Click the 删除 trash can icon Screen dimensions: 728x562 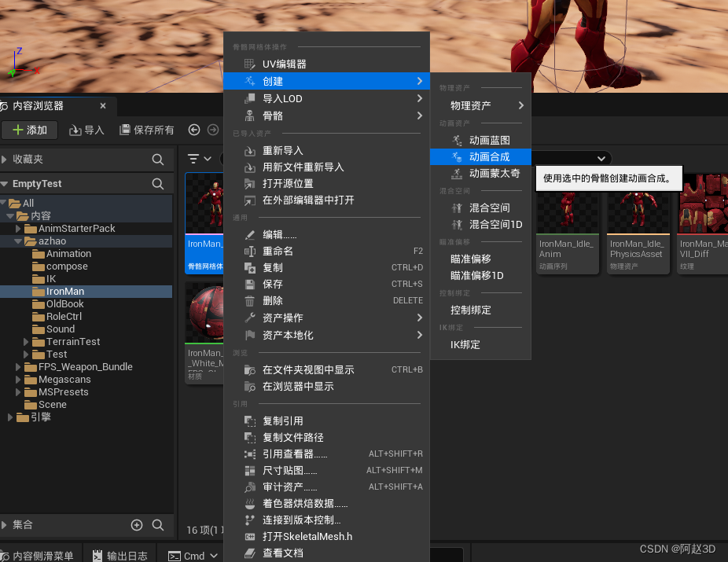click(250, 301)
